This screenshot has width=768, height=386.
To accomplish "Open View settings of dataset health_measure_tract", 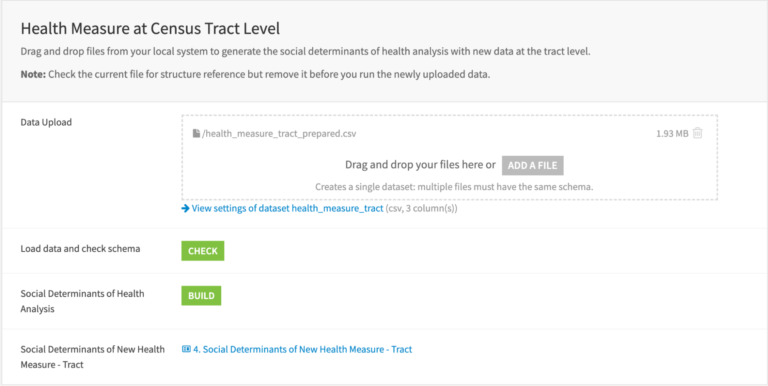I will pyautogui.click(x=288, y=209).
